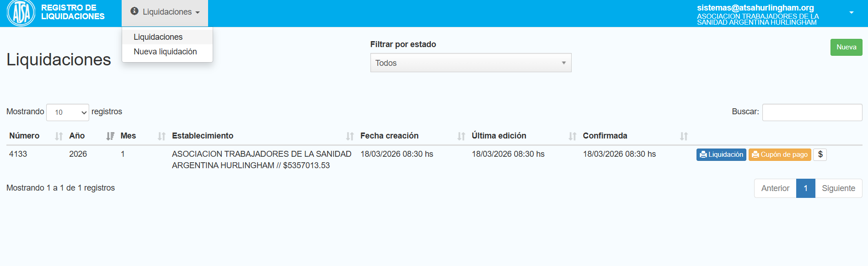Screen dimensions: 868x266
Task: Sort table by Establecimiento column
Action: (x=263, y=136)
